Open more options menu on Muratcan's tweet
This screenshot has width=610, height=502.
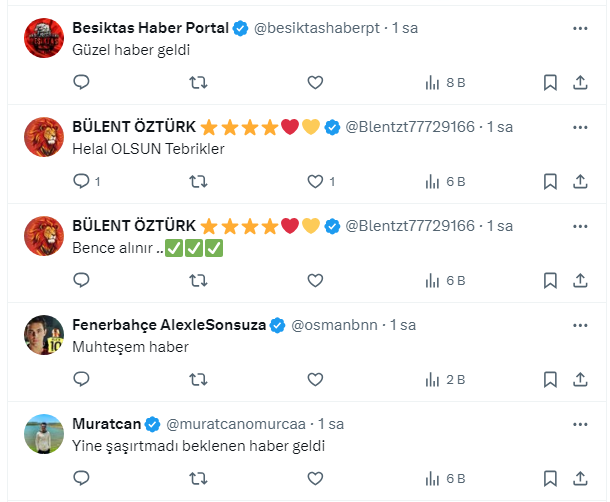pos(580,424)
